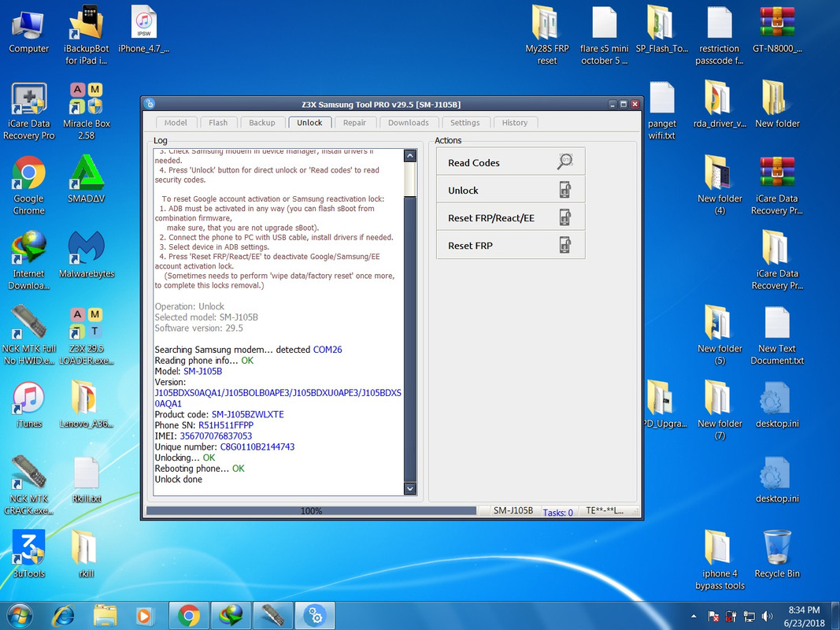840x630 pixels.
Task: Select NCK MTK Full No HWID icon
Action: point(29,335)
